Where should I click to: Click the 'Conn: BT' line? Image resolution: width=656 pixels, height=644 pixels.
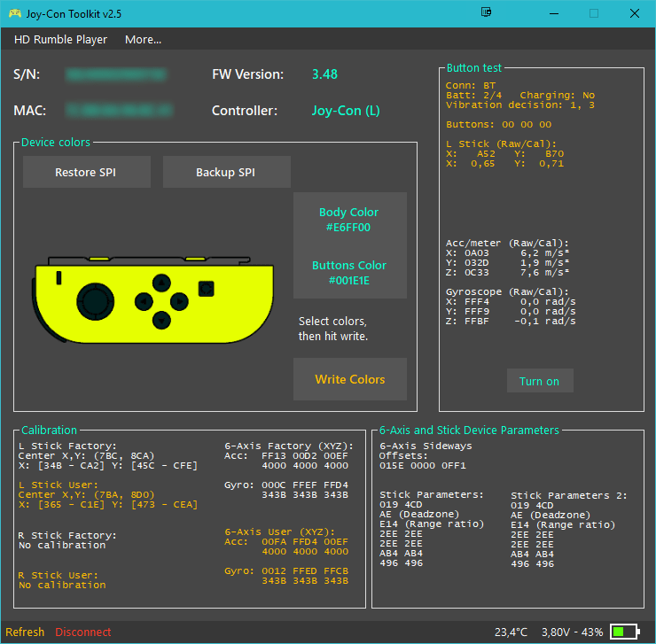[471, 85]
